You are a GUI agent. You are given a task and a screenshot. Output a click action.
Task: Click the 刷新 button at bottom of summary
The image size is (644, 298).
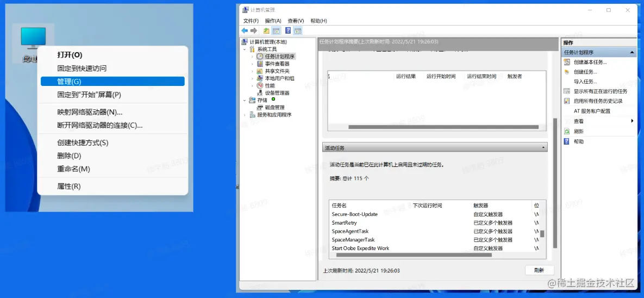[x=539, y=270]
